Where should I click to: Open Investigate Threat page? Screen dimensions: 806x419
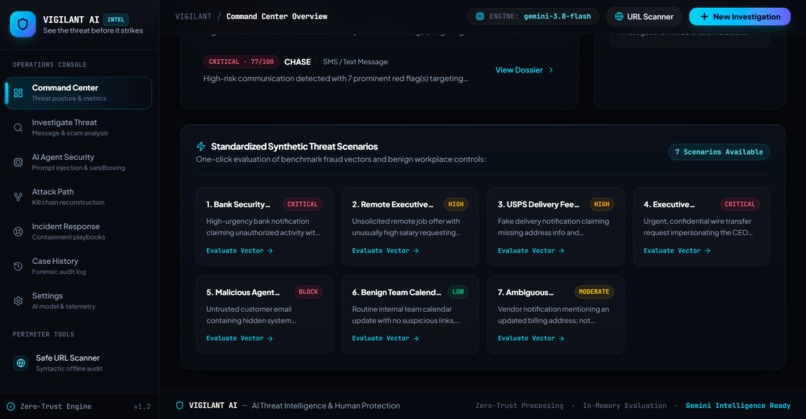78,127
